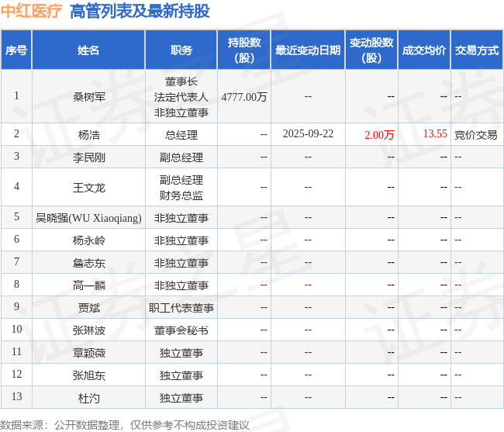Select the name 李民刚
This screenshot has width=504, height=432.
[88, 157]
